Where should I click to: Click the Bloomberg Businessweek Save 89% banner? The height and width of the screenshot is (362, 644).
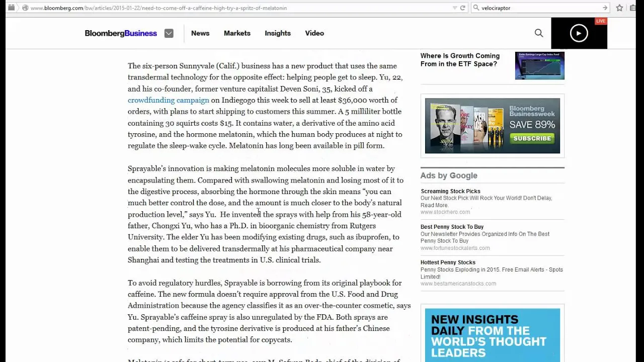(x=492, y=126)
